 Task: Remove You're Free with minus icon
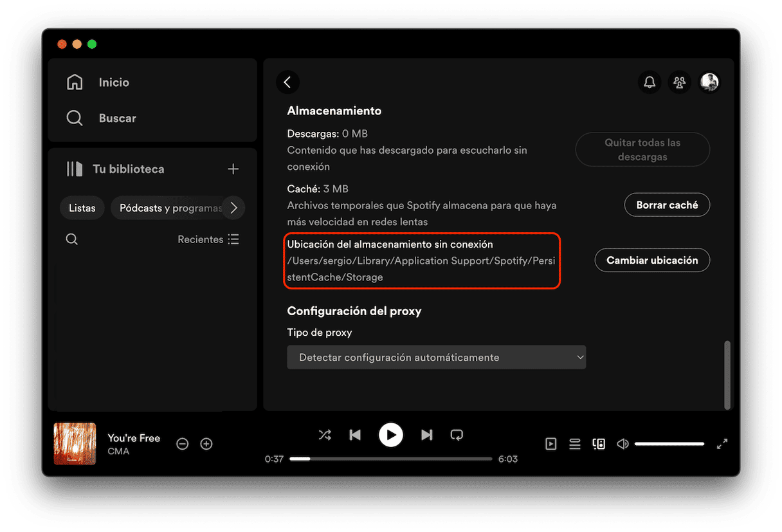(183, 444)
